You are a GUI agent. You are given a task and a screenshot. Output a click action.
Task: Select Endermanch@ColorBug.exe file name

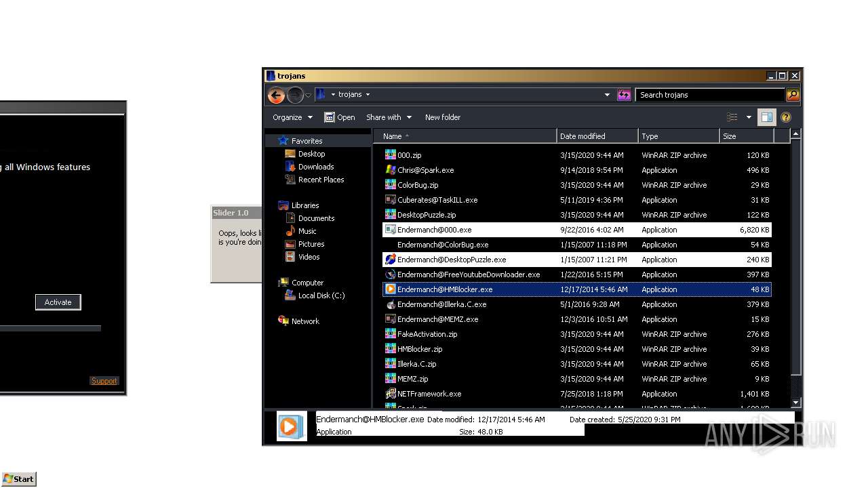[443, 245]
